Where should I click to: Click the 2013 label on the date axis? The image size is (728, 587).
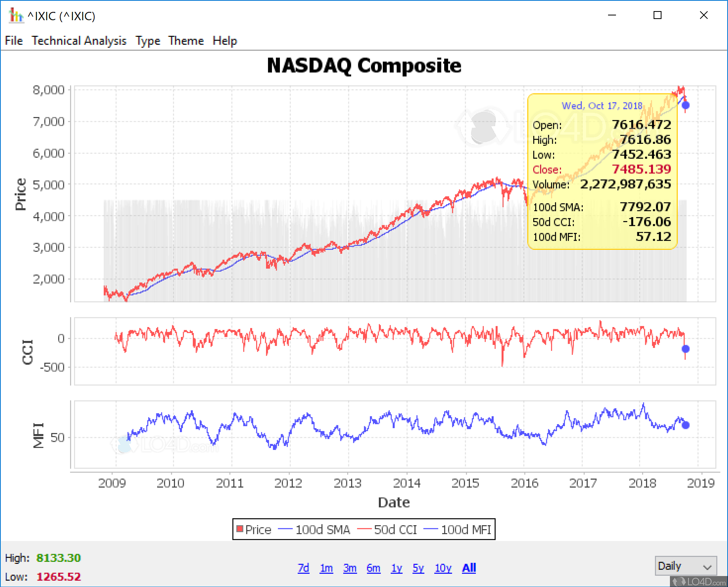tap(348, 483)
